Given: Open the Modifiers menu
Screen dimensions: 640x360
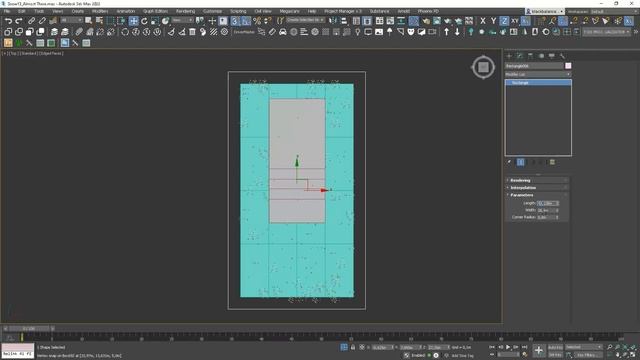Looking at the screenshot, I should tap(100, 11).
